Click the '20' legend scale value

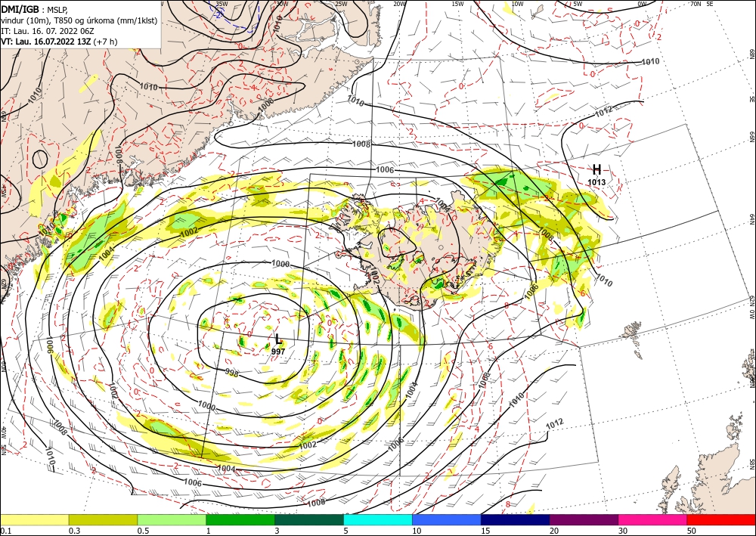click(x=554, y=530)
